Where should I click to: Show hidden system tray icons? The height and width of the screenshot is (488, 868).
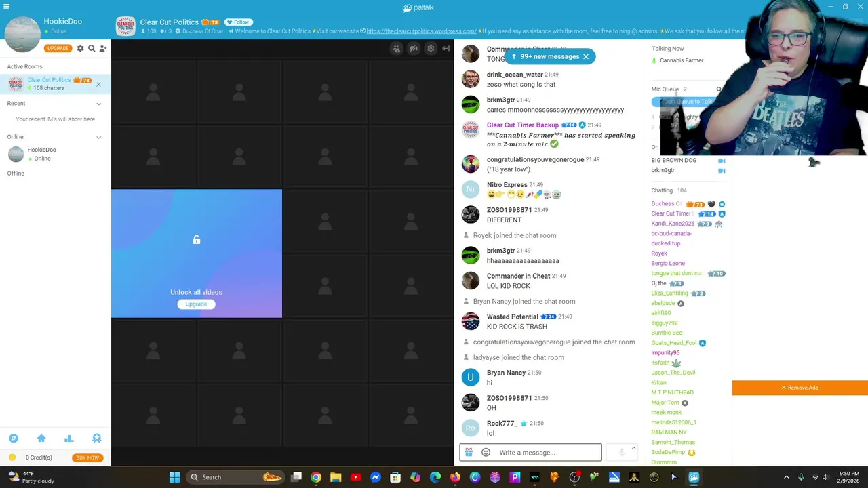787,477
